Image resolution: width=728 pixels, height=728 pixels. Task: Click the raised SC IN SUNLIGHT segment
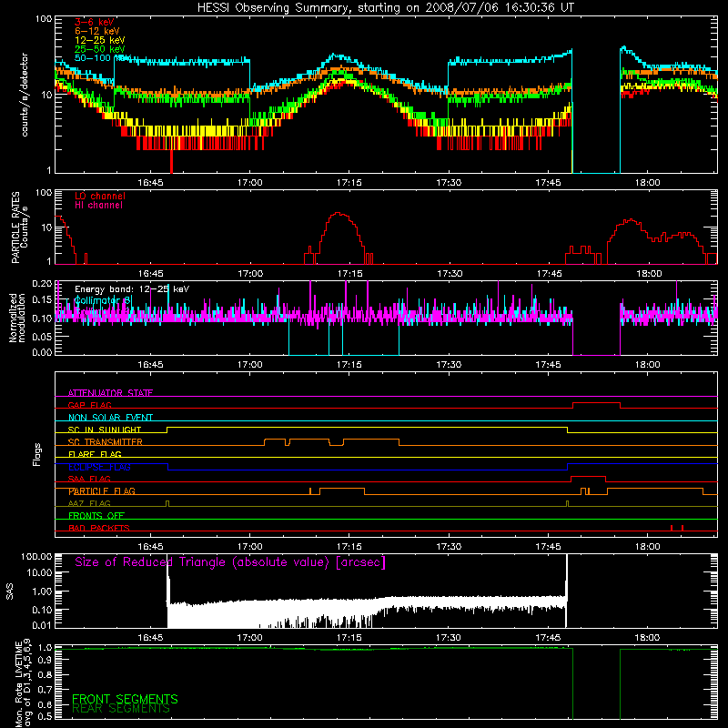point(367,427)
